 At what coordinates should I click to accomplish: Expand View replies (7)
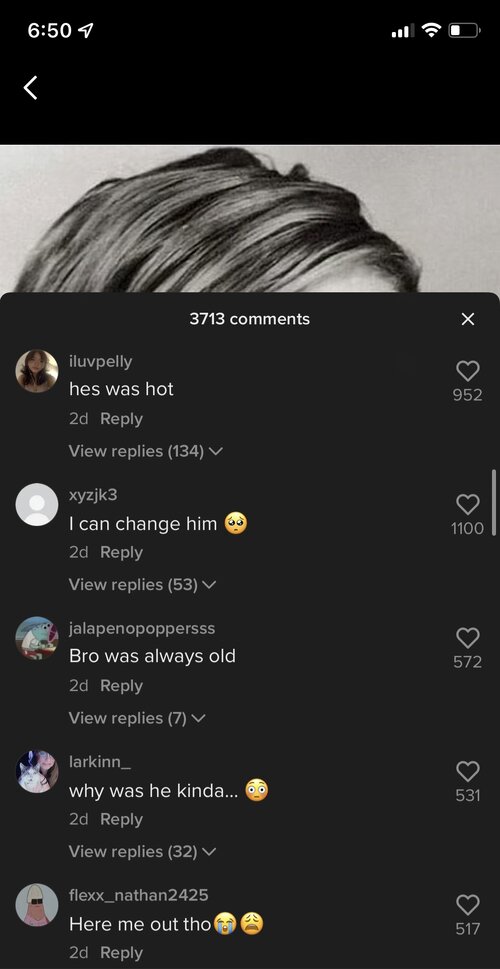pos(137,718)
